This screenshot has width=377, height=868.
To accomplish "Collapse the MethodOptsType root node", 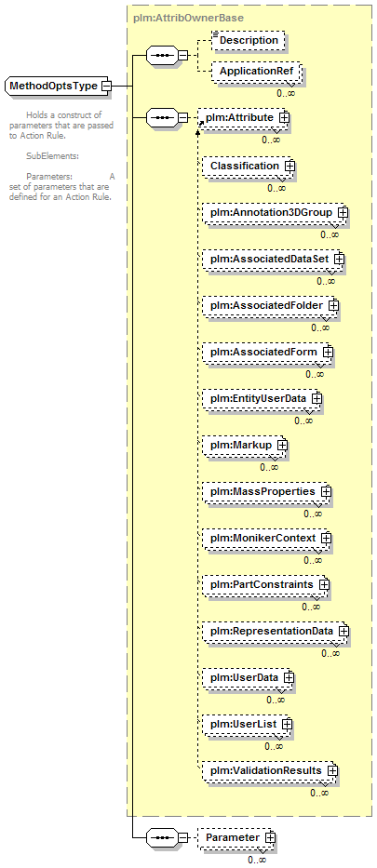I will click(x=106, y=86).
